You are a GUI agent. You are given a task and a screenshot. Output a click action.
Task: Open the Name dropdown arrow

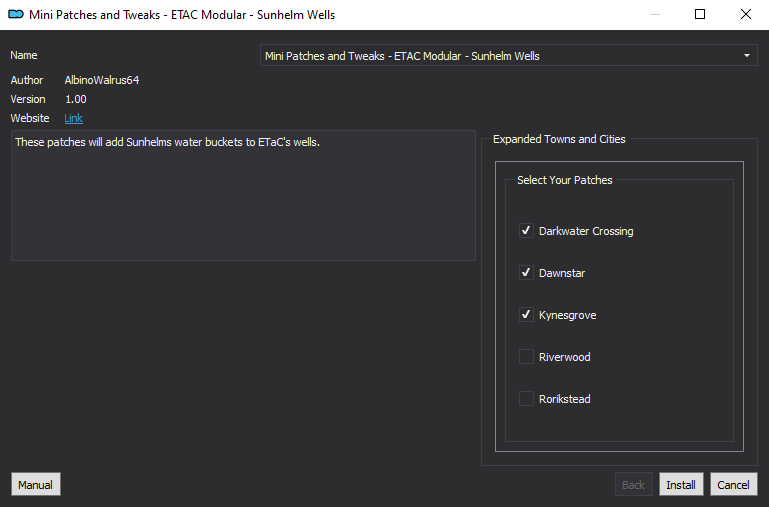746,55
